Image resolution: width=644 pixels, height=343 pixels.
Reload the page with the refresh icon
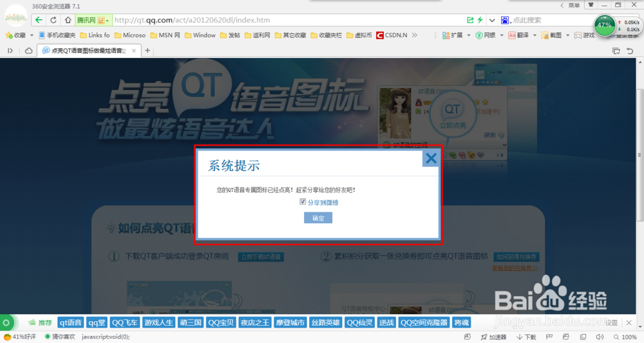tap(53, 20)
